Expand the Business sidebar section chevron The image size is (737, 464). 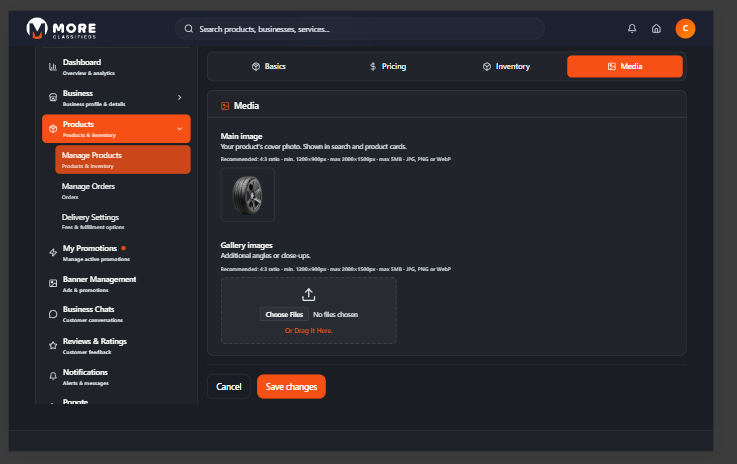[x=179, y=97]
